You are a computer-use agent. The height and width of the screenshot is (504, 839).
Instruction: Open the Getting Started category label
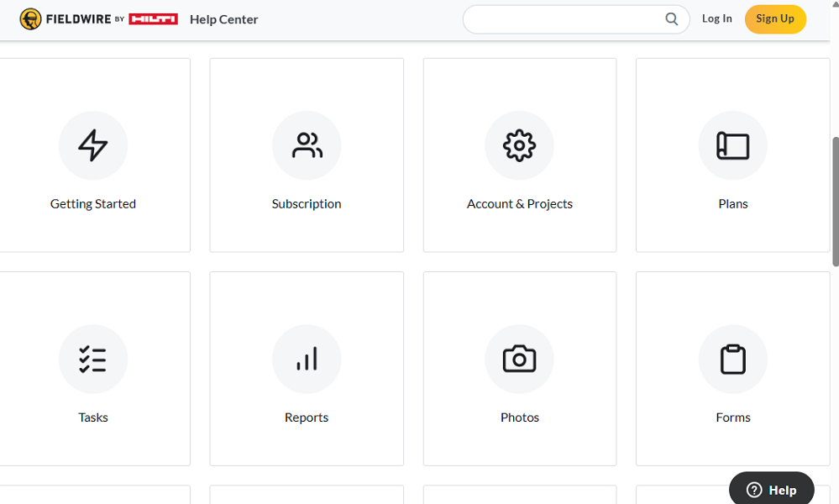93,204
